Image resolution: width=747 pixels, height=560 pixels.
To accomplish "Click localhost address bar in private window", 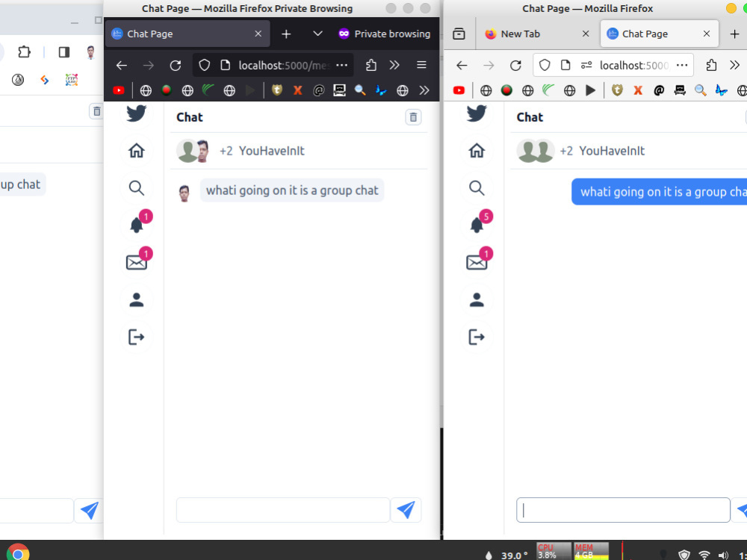I will (x=284, y=65).
